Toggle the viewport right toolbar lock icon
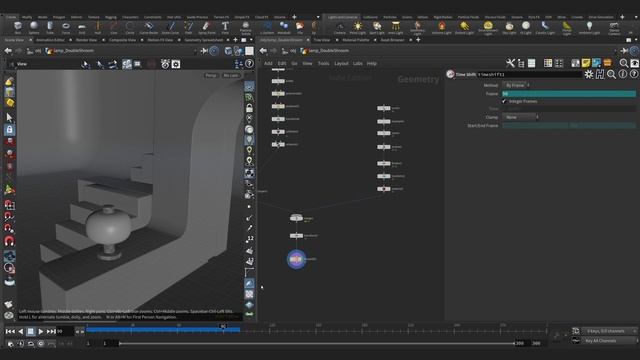 [x=249, y=108]
